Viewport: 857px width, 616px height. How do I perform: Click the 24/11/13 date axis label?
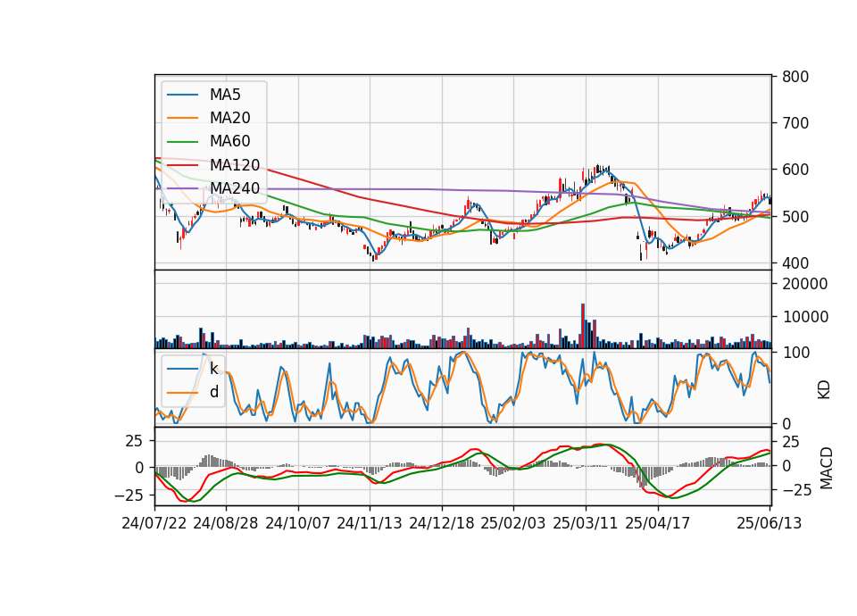[x=370, y=523]
